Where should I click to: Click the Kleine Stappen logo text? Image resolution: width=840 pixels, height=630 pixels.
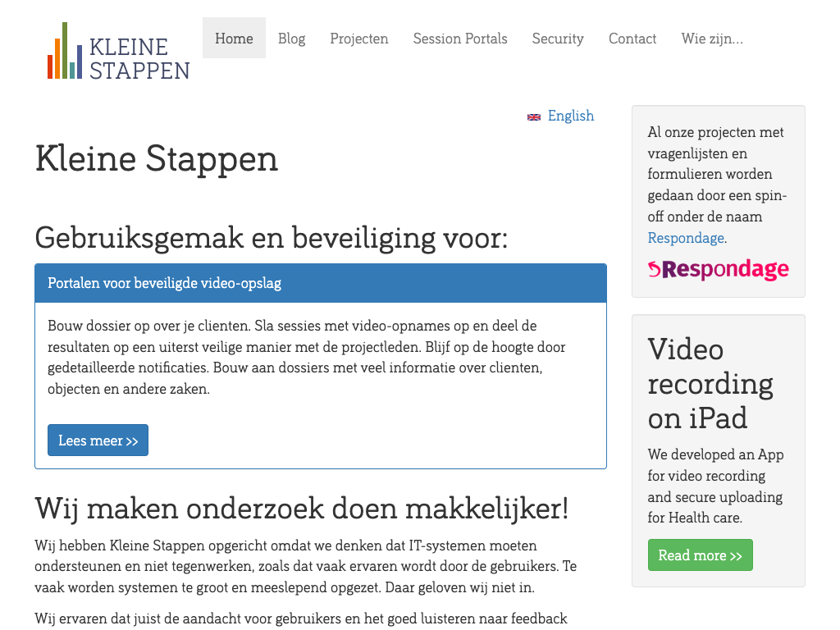pyautogui.click(x=139, y=59)
